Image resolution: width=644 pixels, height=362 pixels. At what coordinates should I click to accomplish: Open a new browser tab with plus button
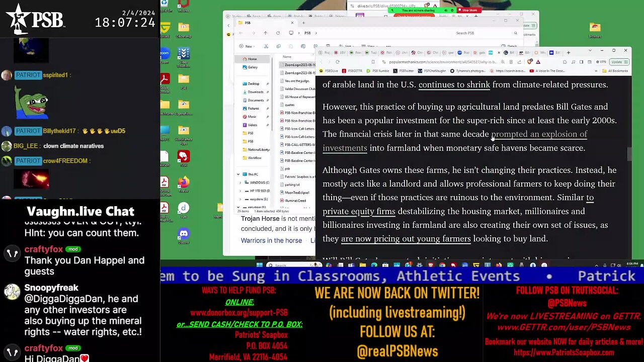point(569,52)
